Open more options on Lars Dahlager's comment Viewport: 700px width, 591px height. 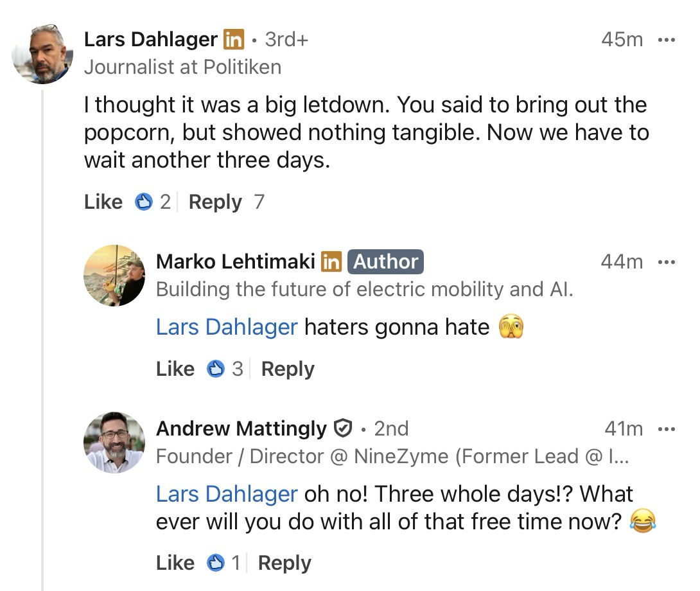coord(667,40)
